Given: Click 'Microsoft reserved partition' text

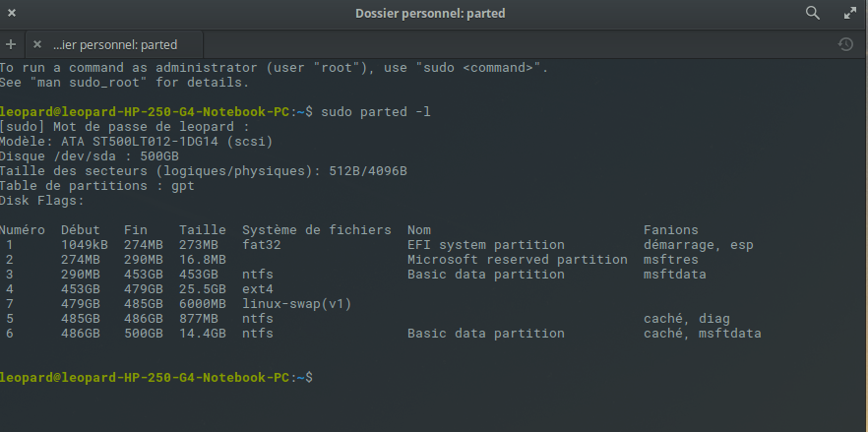Looking at the screenshot, I should coord(518,260).
